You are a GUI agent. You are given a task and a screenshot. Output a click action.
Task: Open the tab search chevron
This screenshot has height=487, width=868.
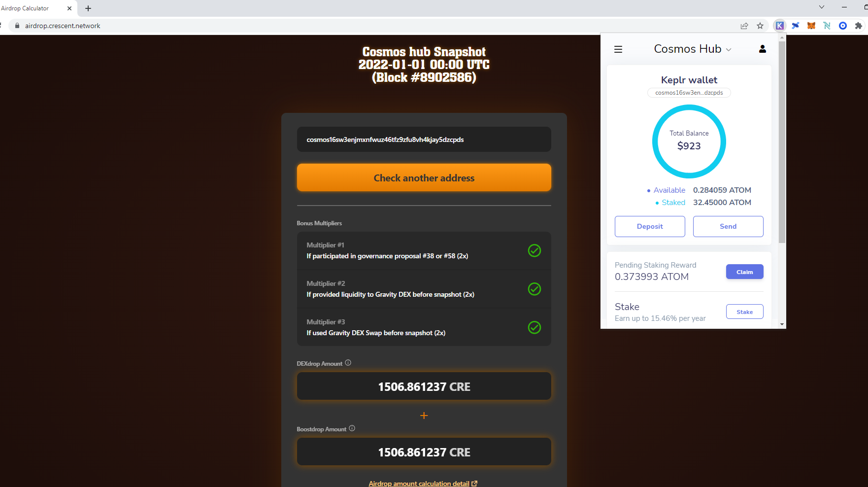pos(821,7)
